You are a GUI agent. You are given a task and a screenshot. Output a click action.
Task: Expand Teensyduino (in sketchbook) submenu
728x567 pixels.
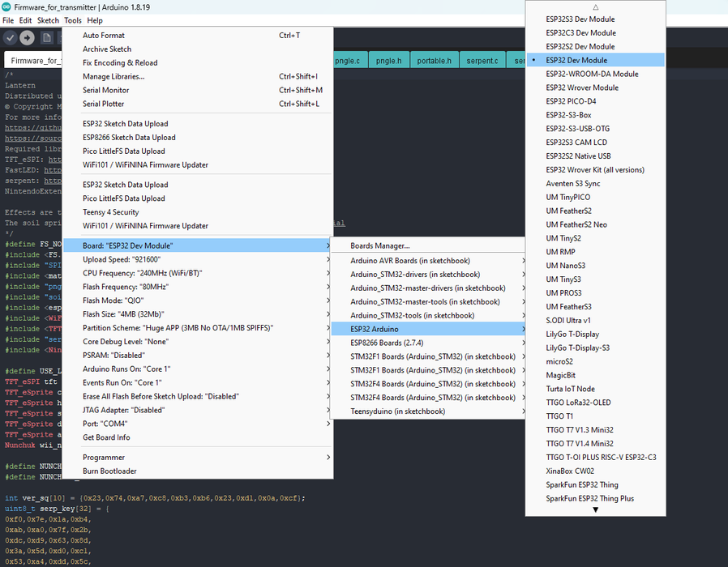click(x=428, y=411)
